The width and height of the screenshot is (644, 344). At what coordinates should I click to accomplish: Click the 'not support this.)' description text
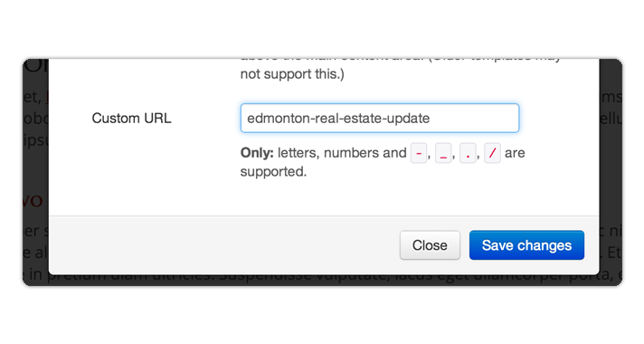pos(292,74)
